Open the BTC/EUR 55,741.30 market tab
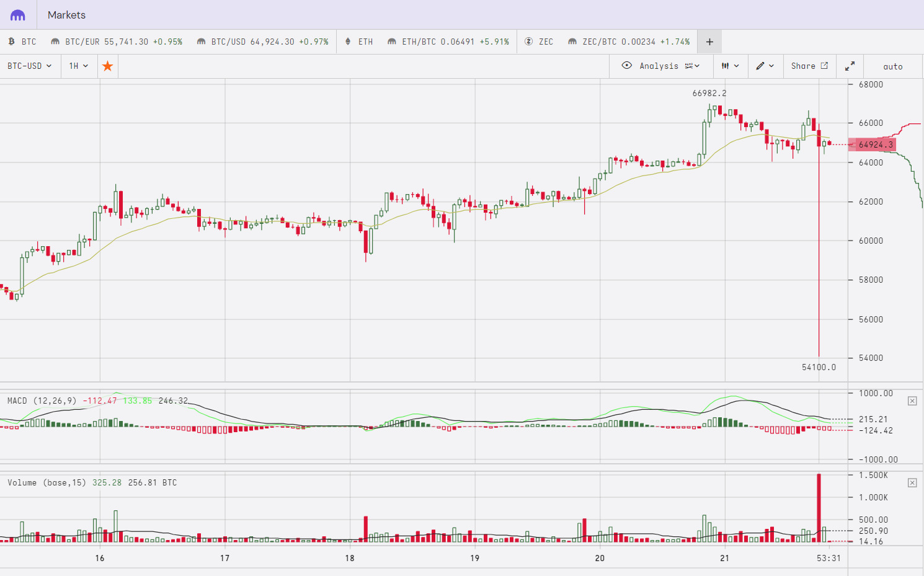Viewport: 924px width, 576px height. pos(117,42)
